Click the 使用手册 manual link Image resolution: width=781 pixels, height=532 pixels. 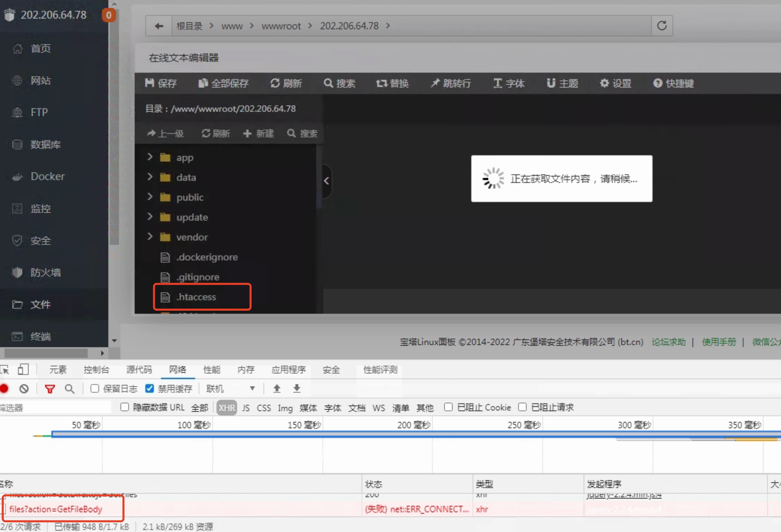(x=719, y=342)
